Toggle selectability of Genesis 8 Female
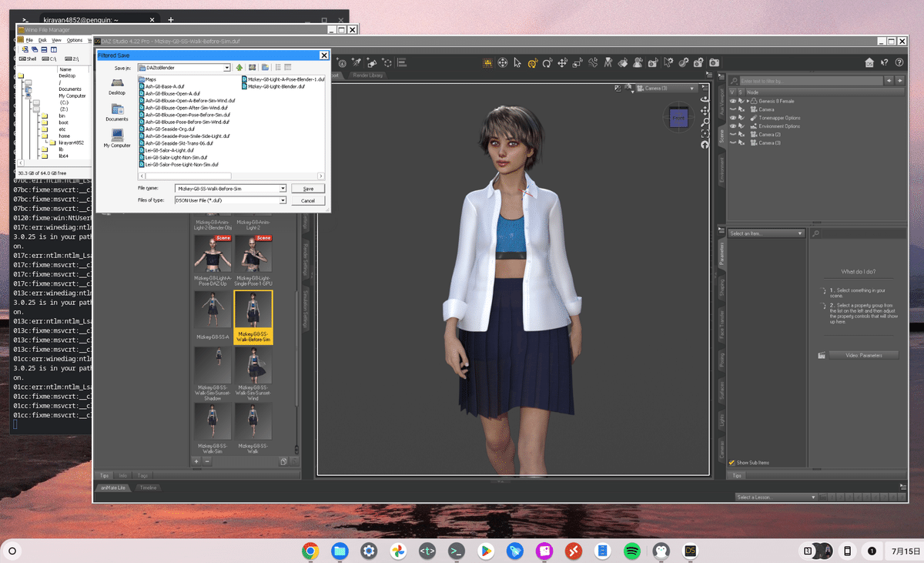 coord(741,101)
